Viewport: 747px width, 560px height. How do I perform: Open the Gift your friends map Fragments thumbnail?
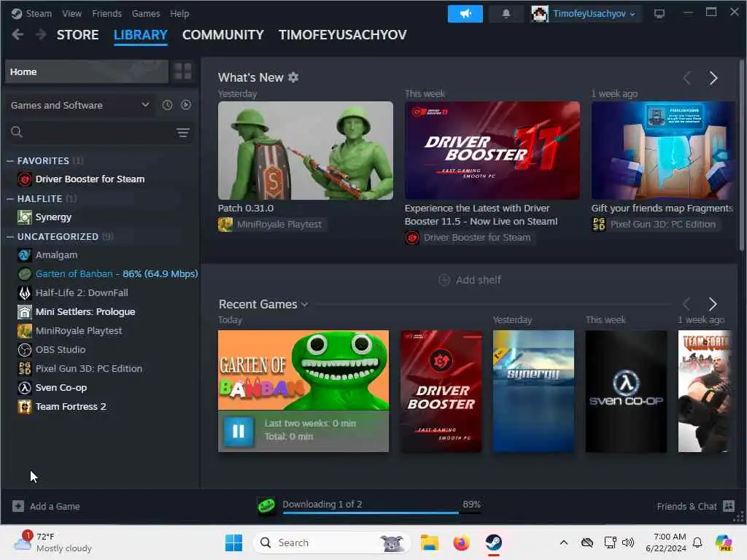[663, 150]
